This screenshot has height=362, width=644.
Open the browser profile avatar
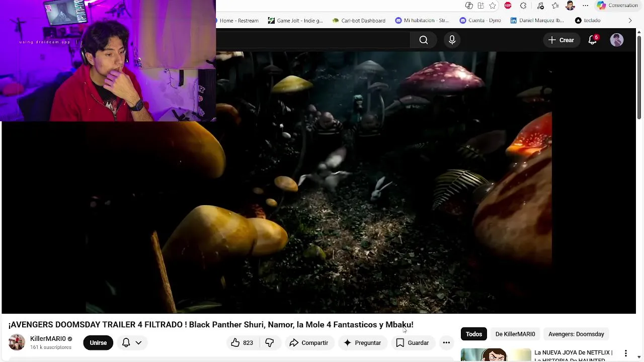click(x=570, y=6)
